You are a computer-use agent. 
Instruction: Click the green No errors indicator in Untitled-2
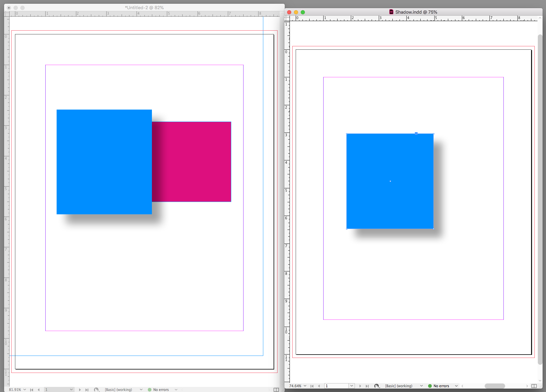pyautogui.click(x=150, y=390)
